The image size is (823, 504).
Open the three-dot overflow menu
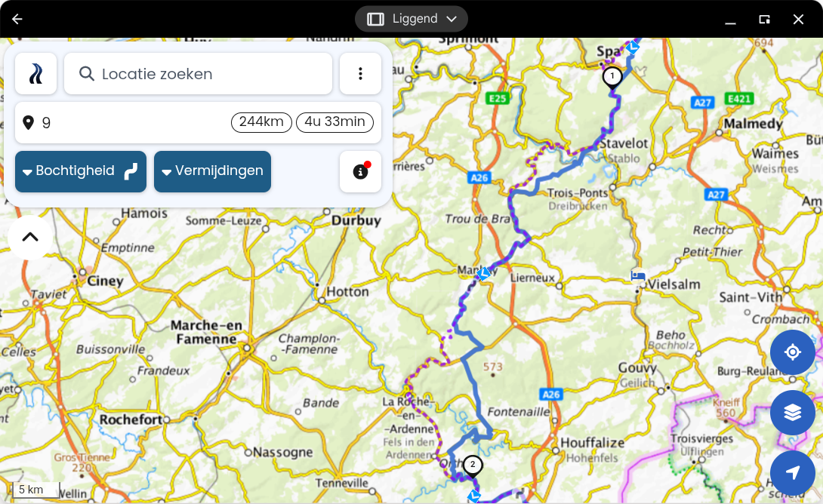[x=360, y=73]
